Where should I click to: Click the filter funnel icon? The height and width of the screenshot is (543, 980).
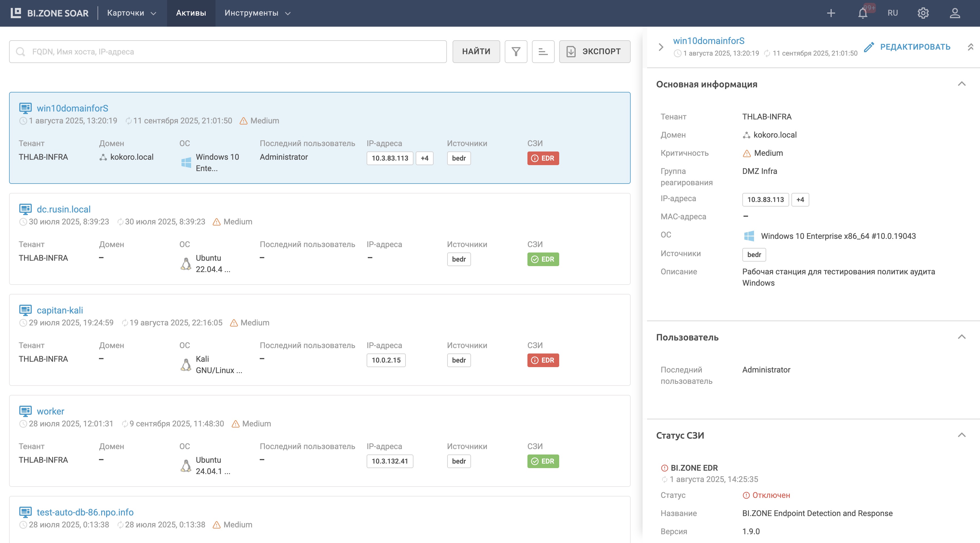point(516,51)
